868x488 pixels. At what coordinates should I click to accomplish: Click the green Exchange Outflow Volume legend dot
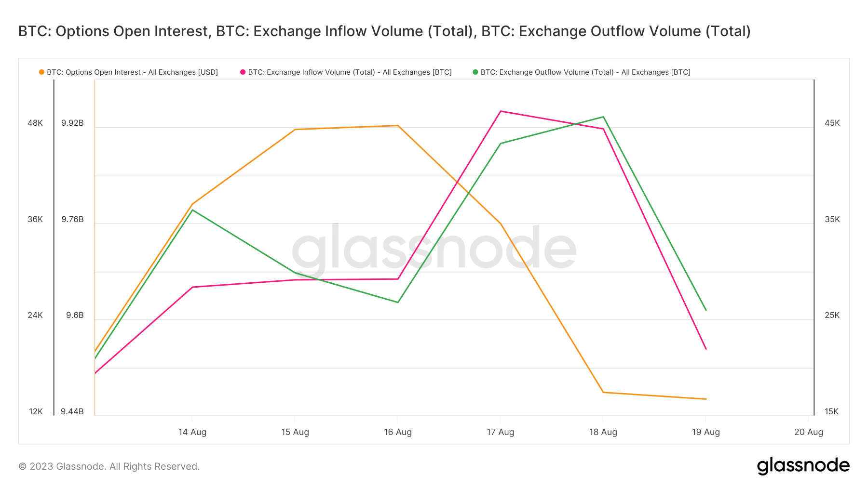(x=475, y=72)
